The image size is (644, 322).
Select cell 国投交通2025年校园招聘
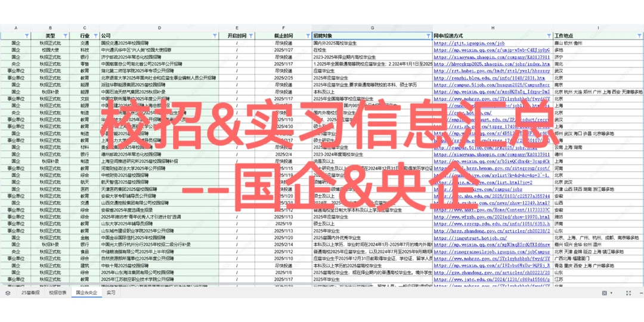click(159, 43)
